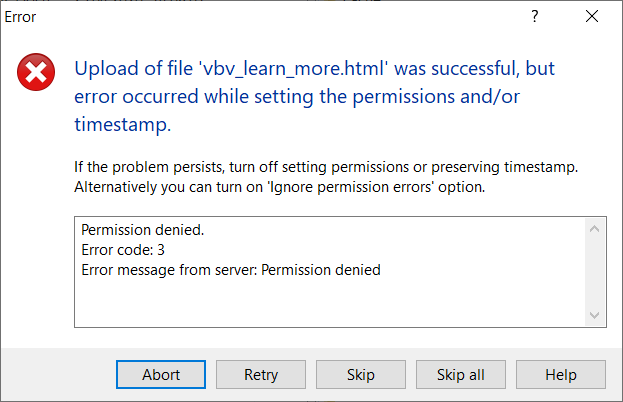The image size is (623, 402).
Task: Click the up arrow of the details scrollbar
Action: tap(595, 229)
